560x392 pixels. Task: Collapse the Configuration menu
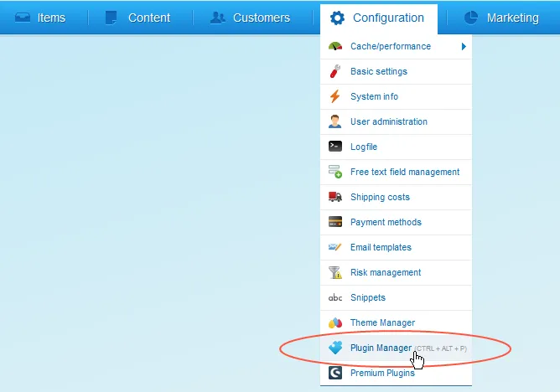click(x=379, y=18)
